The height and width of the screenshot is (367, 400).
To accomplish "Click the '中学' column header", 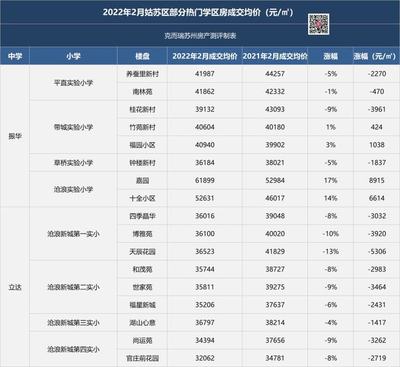I will tap(15, 56).
